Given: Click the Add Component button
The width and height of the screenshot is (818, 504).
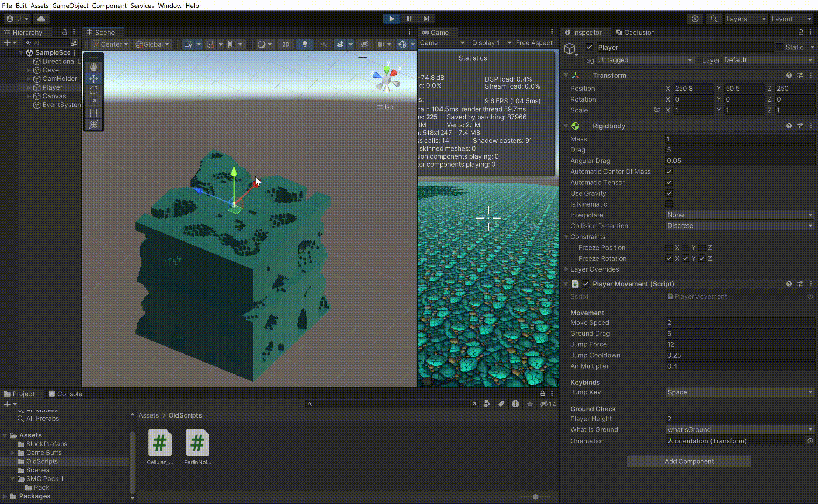Looking at the screenshot, I should point(689,461).
